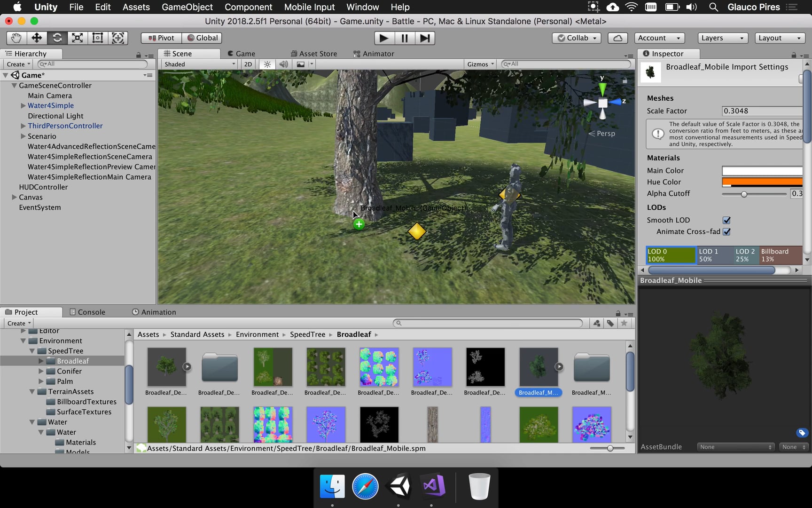Enable Smooth LOD checkbox
Screen dimensions: 812x508
click(726, 220)
